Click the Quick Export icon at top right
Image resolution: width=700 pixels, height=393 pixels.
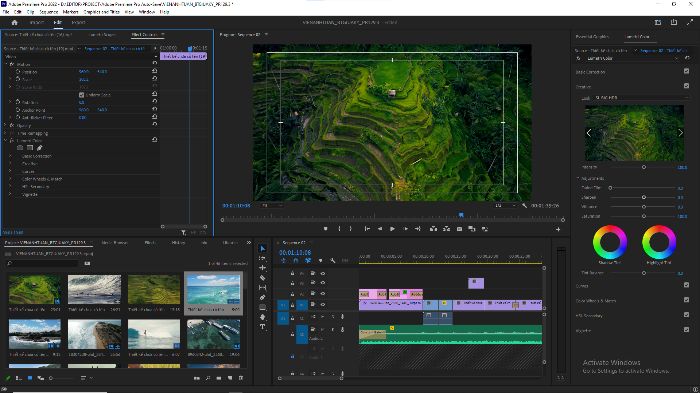coord(674,22)
